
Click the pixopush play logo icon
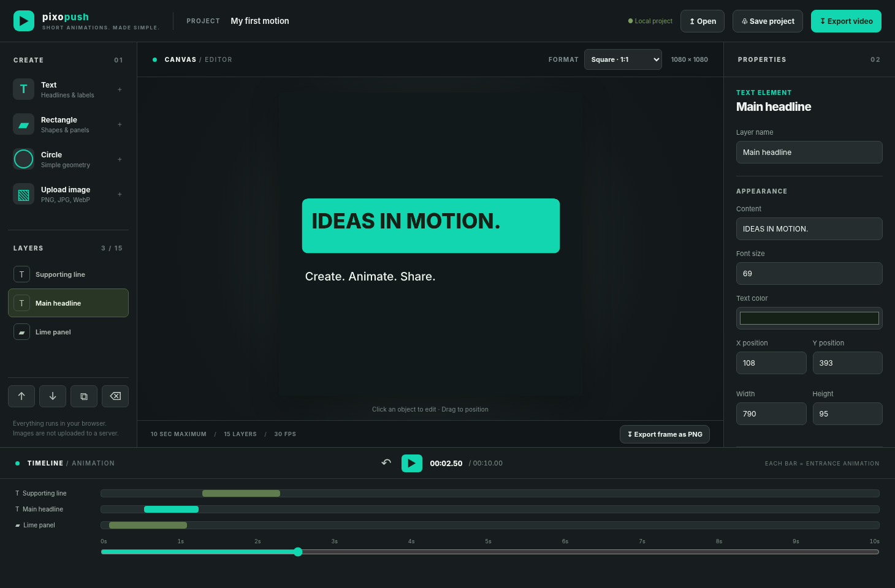coord(24,21)
